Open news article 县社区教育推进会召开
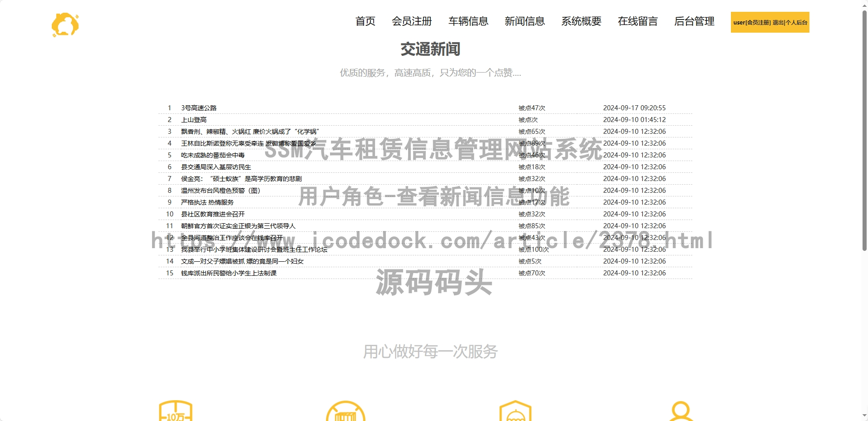Viewport: 868px width, 421px height. 213,214
